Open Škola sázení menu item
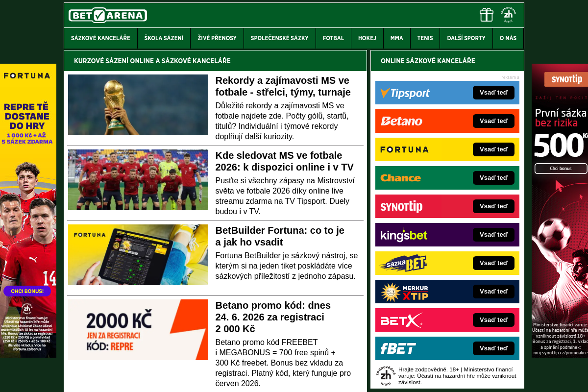588x392 pixels. (164, 38)
